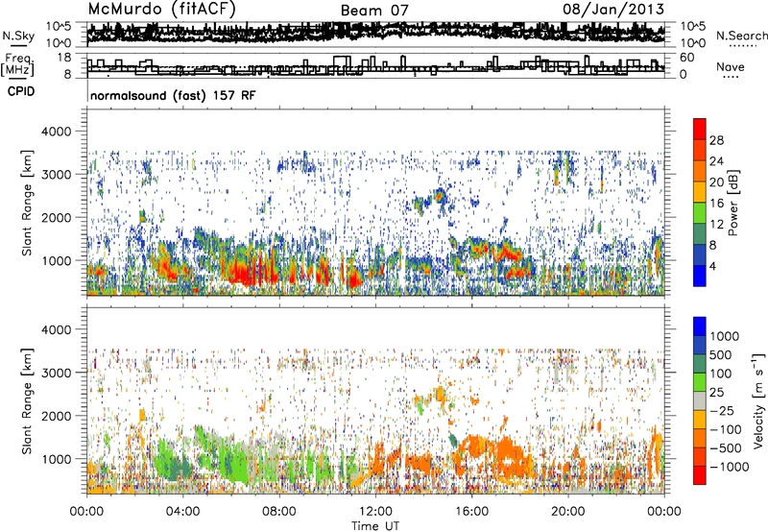The image size is (768, 532).
Task: Click the date '08/Jan/2013'
Action: [613, 9]
